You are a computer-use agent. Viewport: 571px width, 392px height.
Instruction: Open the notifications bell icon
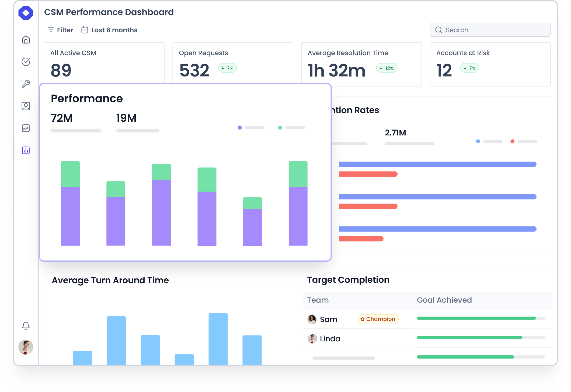[x=26, y=326]
